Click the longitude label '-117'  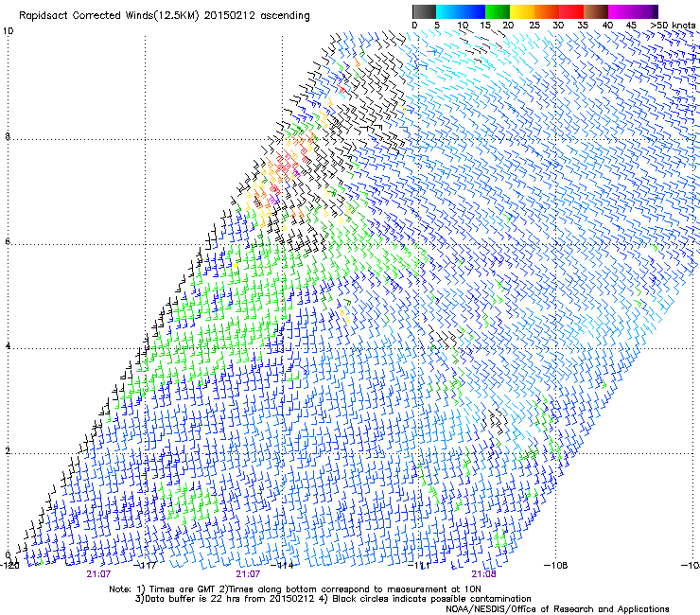tap(145, 566)
